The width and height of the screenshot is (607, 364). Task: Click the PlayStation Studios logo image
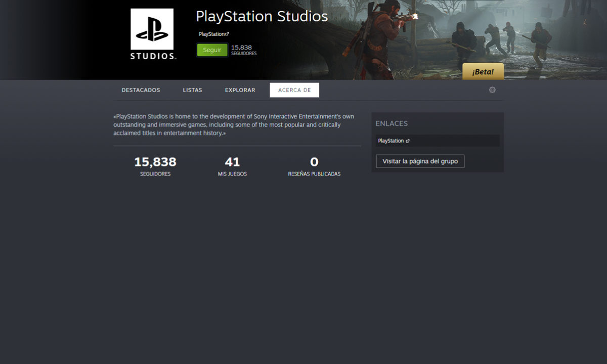[152, 34]
